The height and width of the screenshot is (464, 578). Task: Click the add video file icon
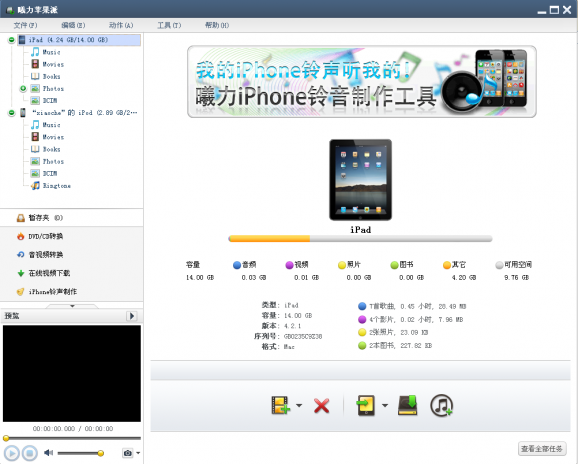[280, 405]
